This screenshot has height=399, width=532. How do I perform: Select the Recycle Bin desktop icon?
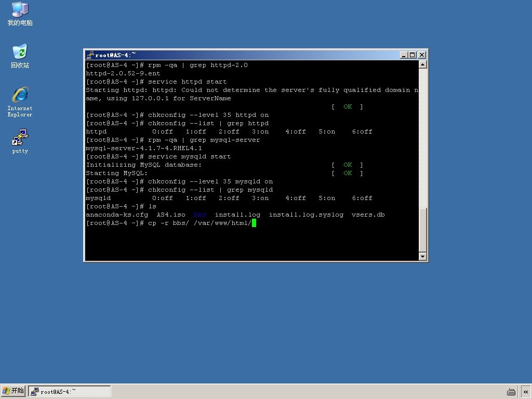pos(20,56)
